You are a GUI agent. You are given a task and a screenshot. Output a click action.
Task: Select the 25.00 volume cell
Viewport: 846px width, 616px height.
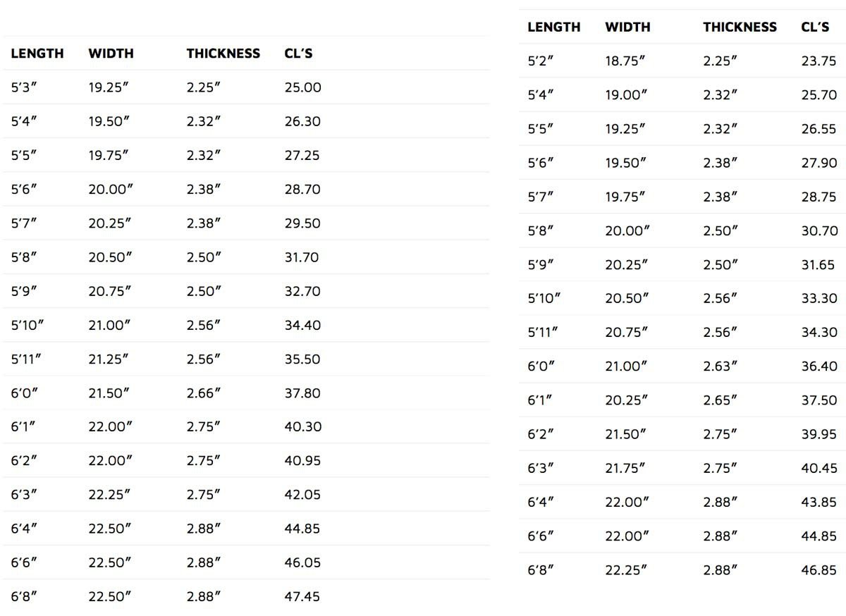(x=302, y=87)
